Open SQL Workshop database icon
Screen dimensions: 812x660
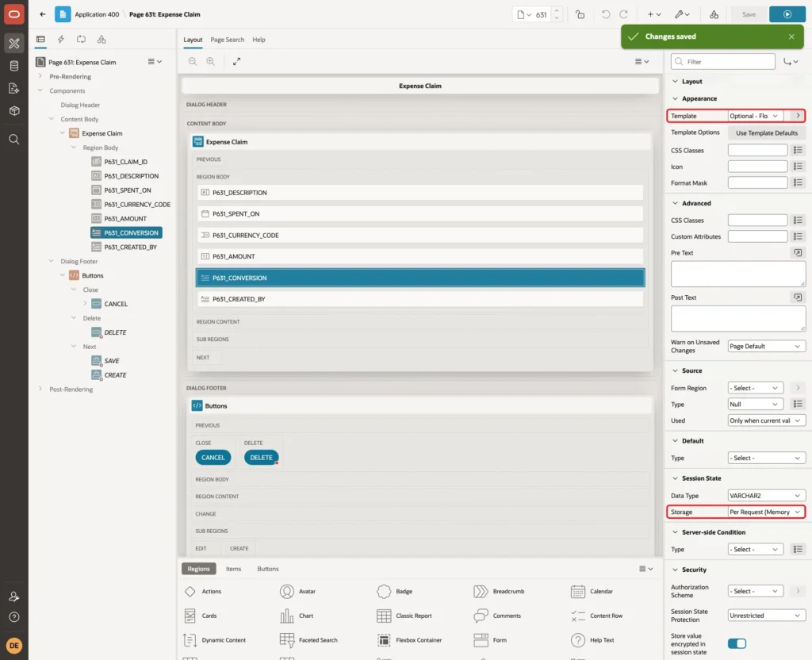pos(14,66)
